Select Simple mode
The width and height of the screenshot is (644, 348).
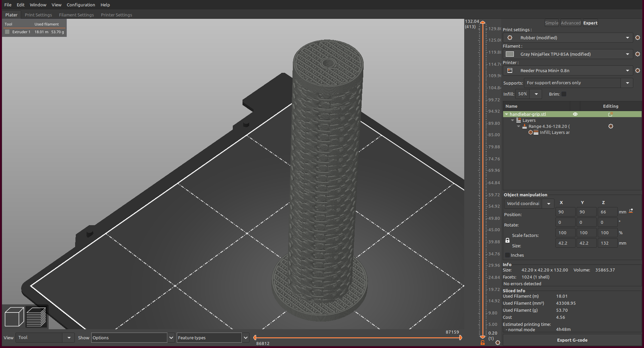(551, 23)
